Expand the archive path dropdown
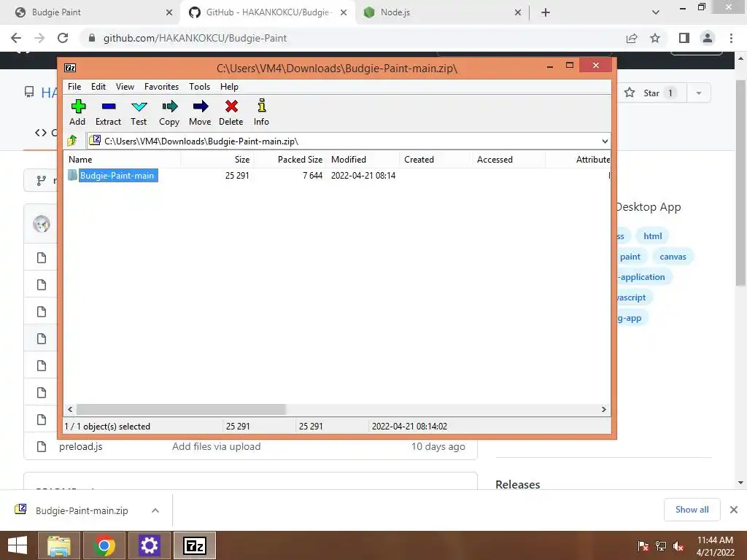Image resolution: width=747 pixels, height=560 pixels. click(605, 141)
